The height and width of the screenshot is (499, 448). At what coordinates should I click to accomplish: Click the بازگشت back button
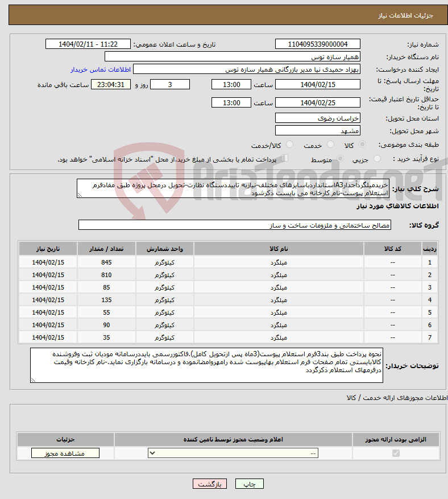coord(210,484)
